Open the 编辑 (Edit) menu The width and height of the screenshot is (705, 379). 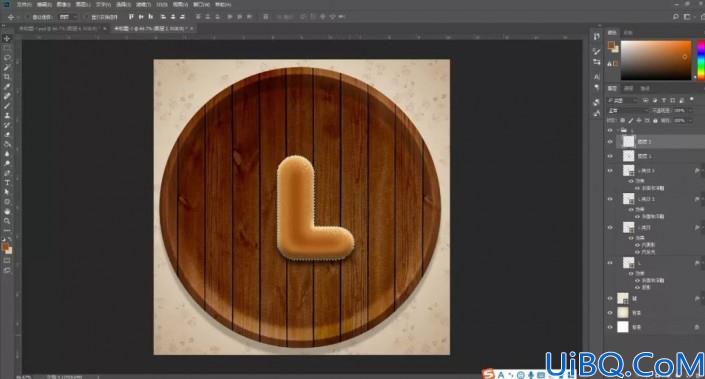(44, 4)
